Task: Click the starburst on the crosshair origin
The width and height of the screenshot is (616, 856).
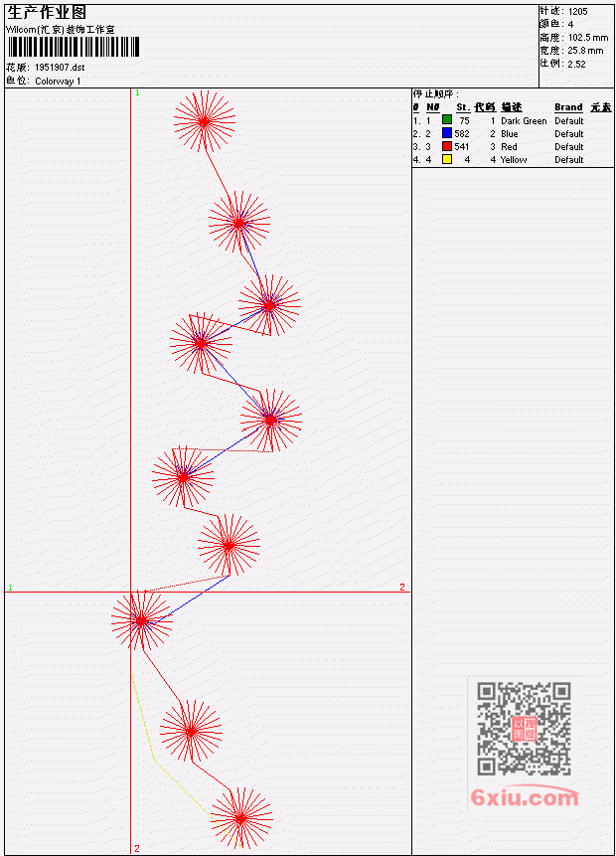Action: [142, 620]
